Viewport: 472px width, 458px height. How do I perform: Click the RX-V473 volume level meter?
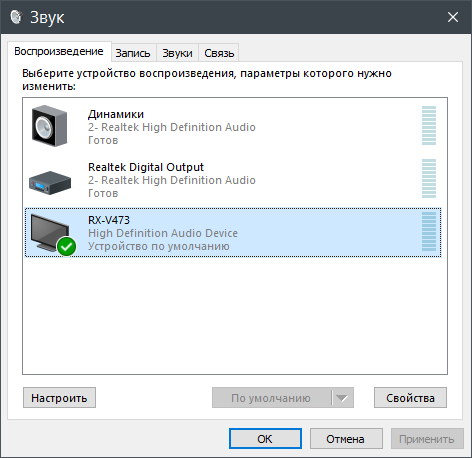pos(429,231)
